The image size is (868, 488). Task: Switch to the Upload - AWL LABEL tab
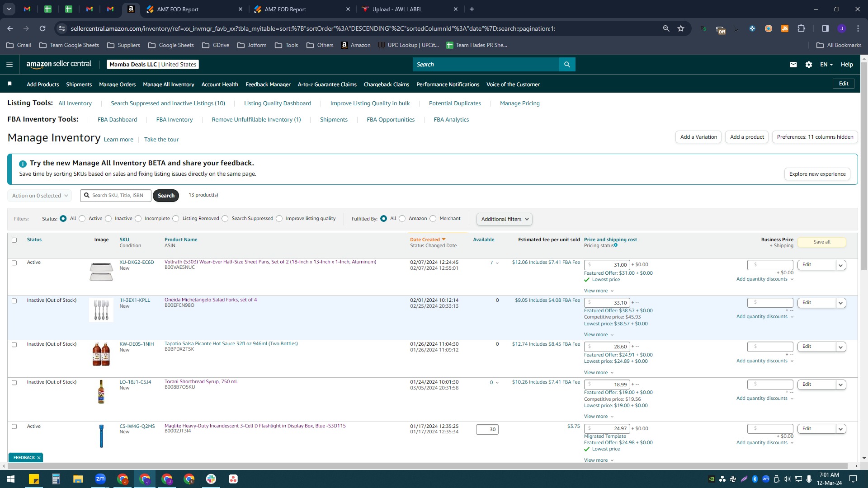point(409,9)
